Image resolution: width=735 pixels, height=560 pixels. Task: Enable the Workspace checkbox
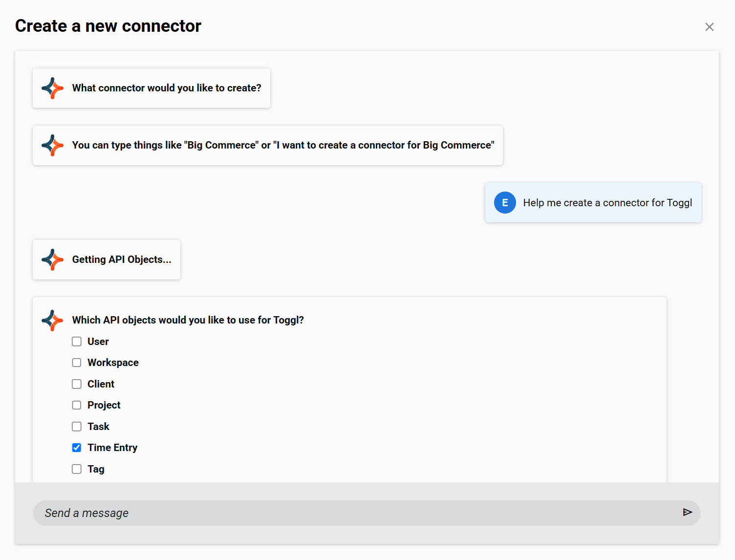tap(77, 363)
